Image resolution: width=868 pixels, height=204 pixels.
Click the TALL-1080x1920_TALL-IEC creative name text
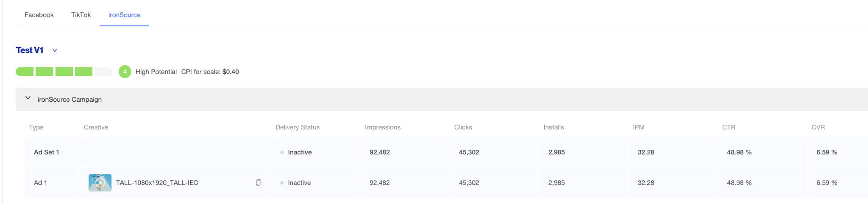[x=157, y=183]
